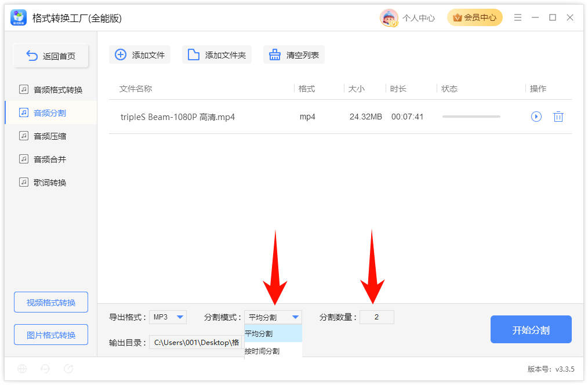Open the hamburger menu icon
This screenshot has width=588, height=385.
pos(518,17)
